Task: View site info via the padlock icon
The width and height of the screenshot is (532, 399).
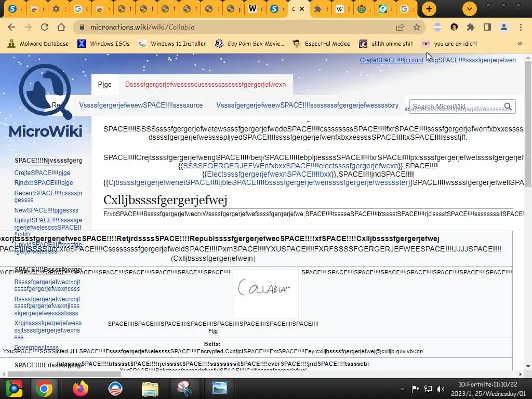Action: [82, 27]
